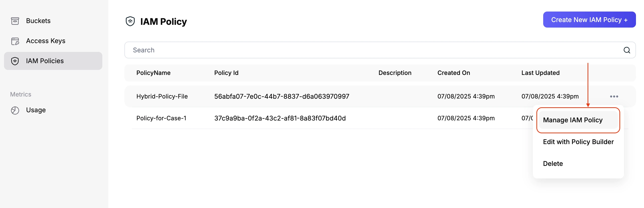Image resolution: width=644 pixels, height=208 pixels.
Task: Click the Policy-for-Case-1 policy name
Action: click(161, 118)
